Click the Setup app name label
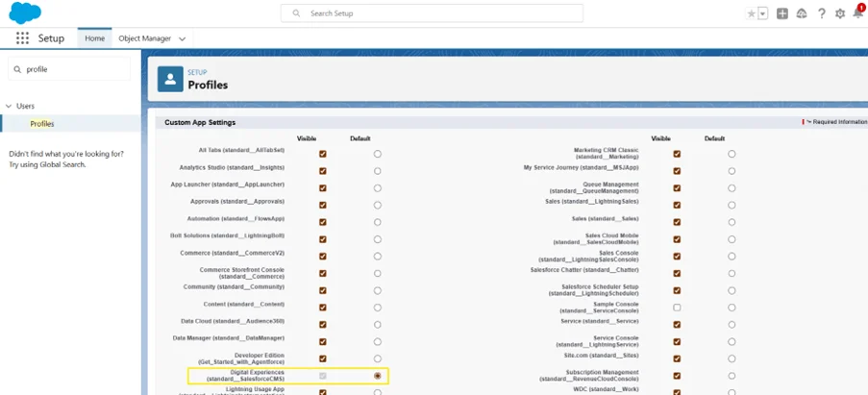This screenshot has height=395, width=868. click(x=51, y=38)
